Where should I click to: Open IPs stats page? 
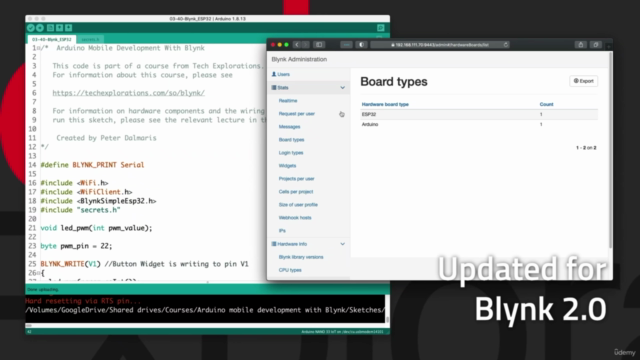coord(282,231)
